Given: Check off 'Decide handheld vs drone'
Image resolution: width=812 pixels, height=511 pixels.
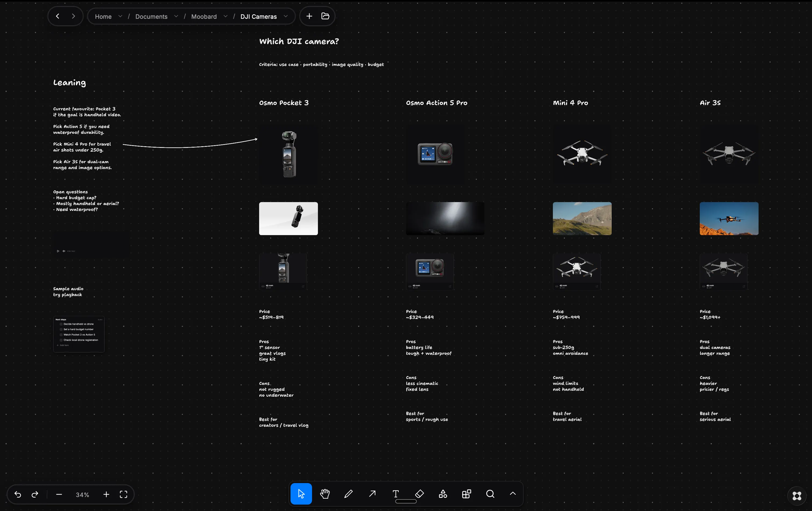Looking at the screenshot, I should pyautogui.click(x=61, y=324).
